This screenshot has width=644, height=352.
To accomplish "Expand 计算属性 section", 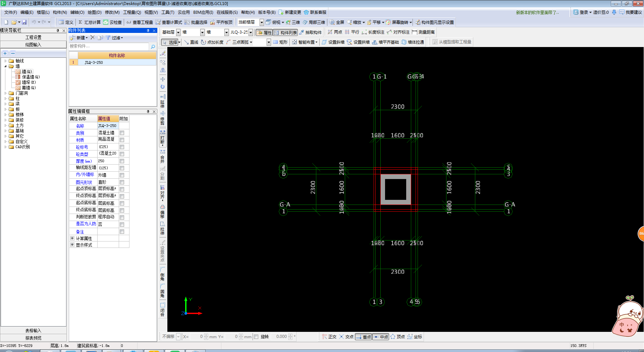I will point(72,238).
